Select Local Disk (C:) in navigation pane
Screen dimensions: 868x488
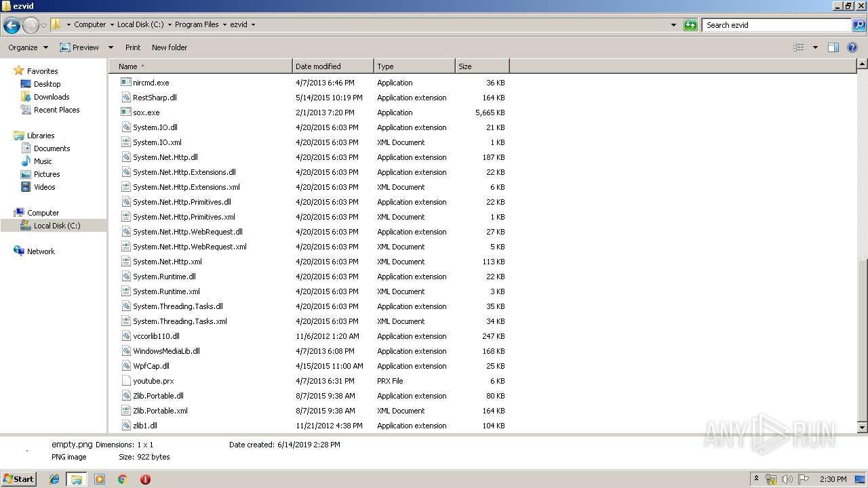point(57,226)
